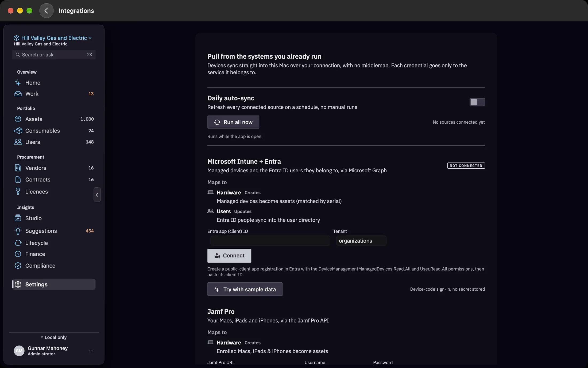Expand the Hill Valley Gas and Electric dropdown
The image size is (588, 368).
[53, 38]
